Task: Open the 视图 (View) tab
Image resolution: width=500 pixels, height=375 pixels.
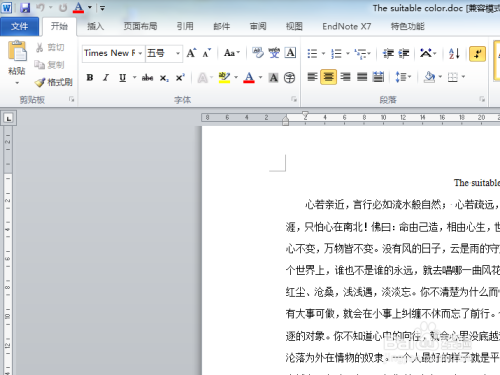Action: point(294,26)
